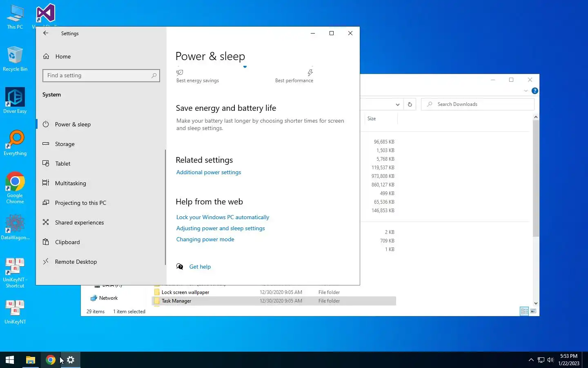The width and height of the screenshot is (588, 368).
Task: Open the Clipboard settings page
Action: click(x=101, y=242)
